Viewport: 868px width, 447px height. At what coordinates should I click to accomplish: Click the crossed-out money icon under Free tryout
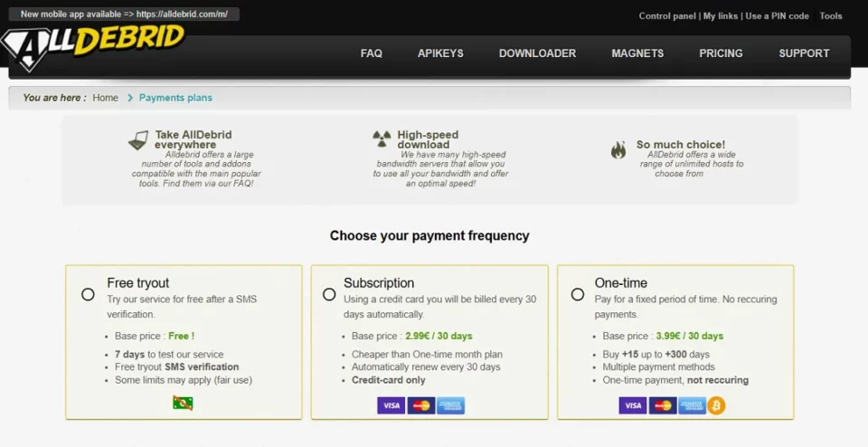click(183, 403)
